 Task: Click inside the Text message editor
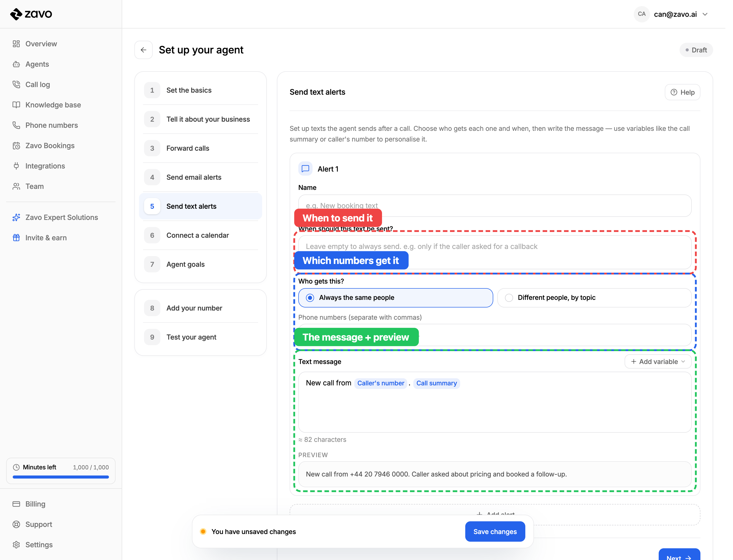click(x=495, y=402)
